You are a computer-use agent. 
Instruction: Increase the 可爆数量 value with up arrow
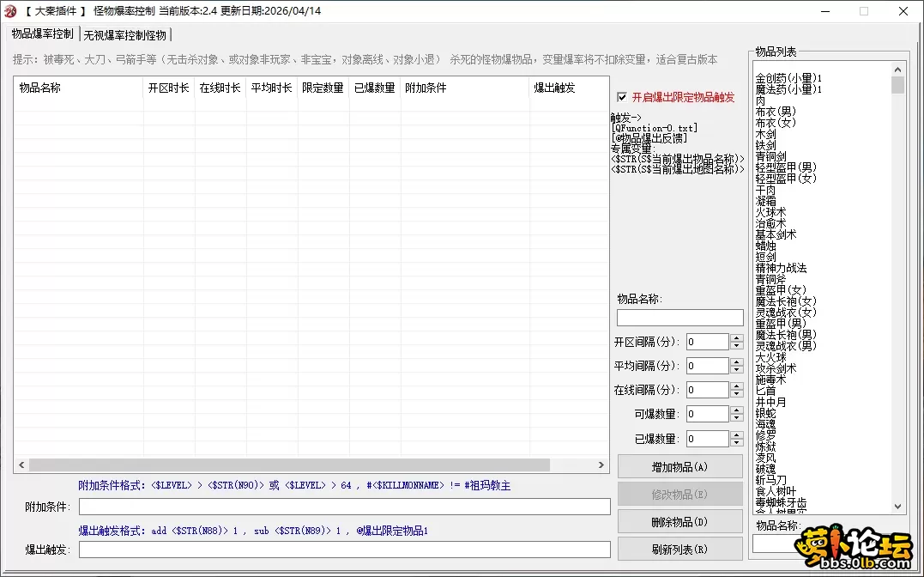coord(737,410)
